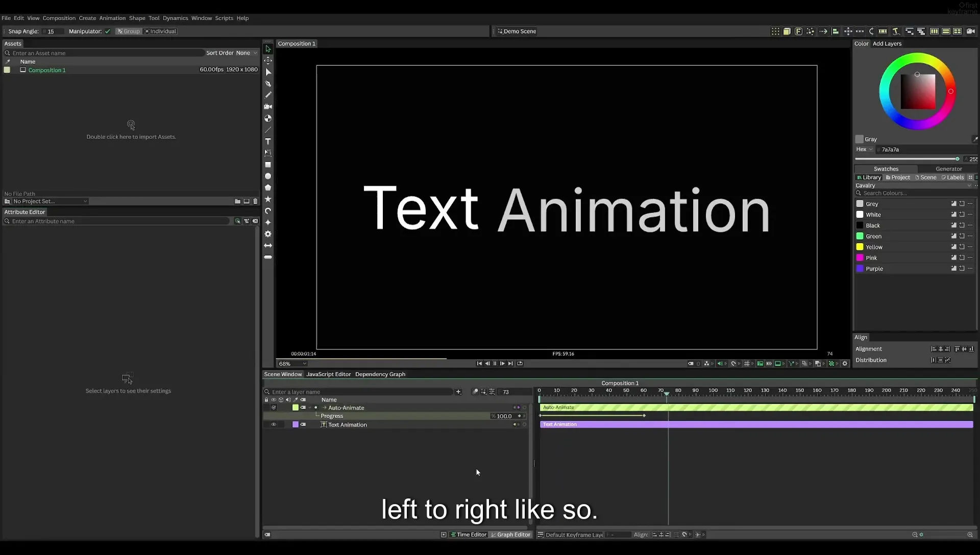Click the eyedropper icon next to Gray

[975, 139]
